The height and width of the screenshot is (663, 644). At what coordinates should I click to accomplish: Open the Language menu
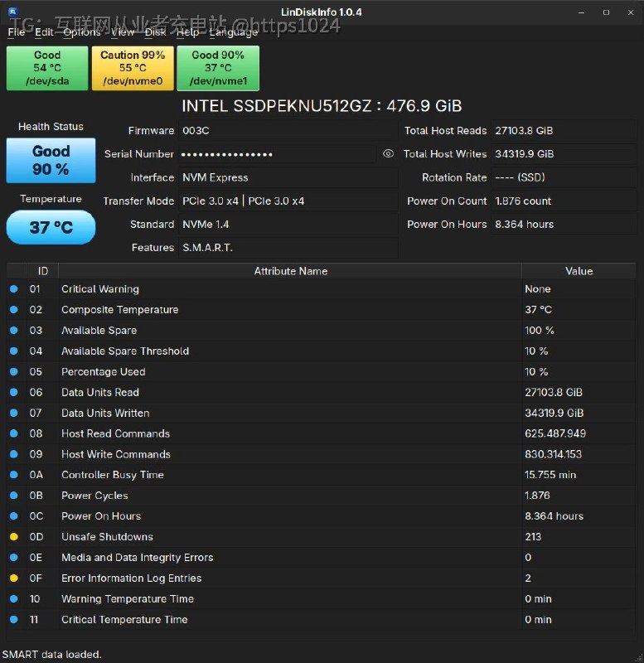(x=234, y=32)
